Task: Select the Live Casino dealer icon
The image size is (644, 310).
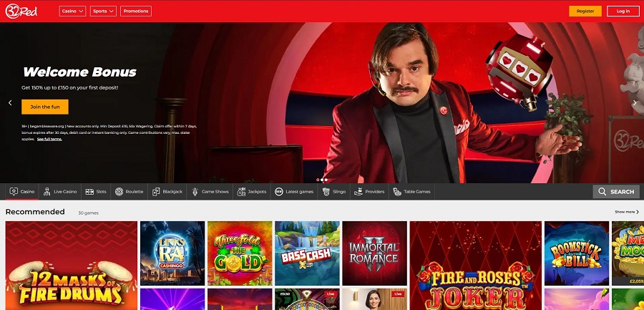Action: click(47, 192)
